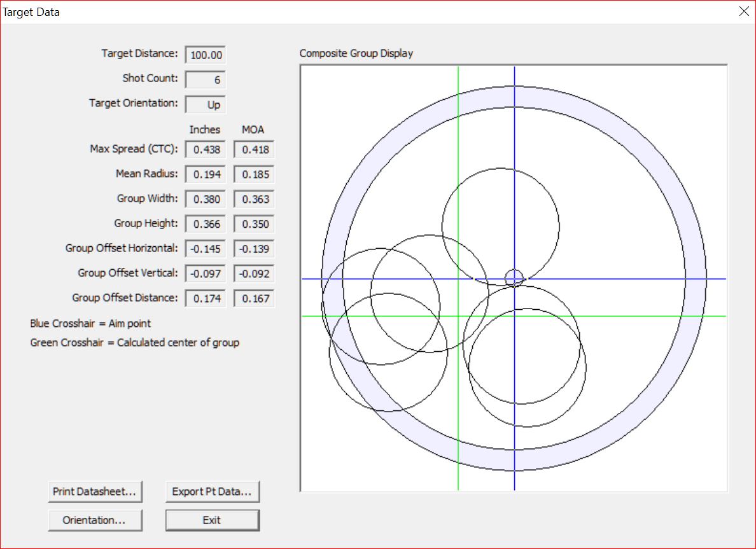The height and width of the screenshot is (549, 756).
Task: Click the Target Orientation field showing Up
Action: point(206,104)
